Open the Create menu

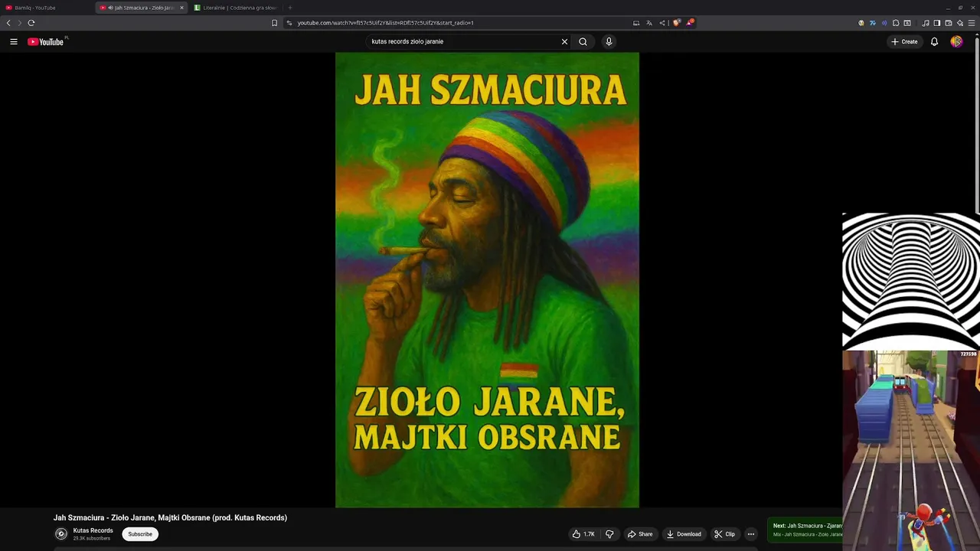[x=904, y=41]
